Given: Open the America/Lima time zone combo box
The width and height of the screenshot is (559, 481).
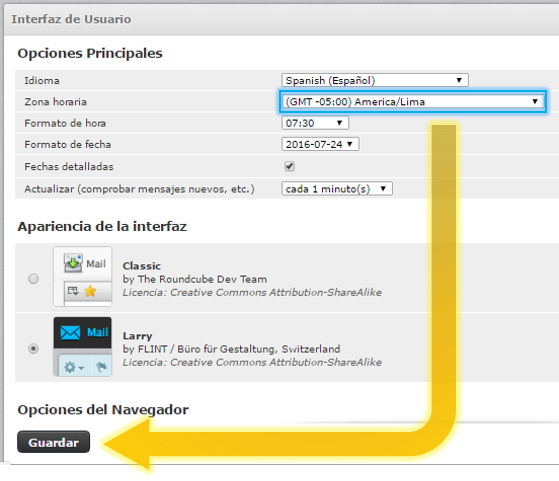Looking at the screenshot, I should (x=412, y=102).
